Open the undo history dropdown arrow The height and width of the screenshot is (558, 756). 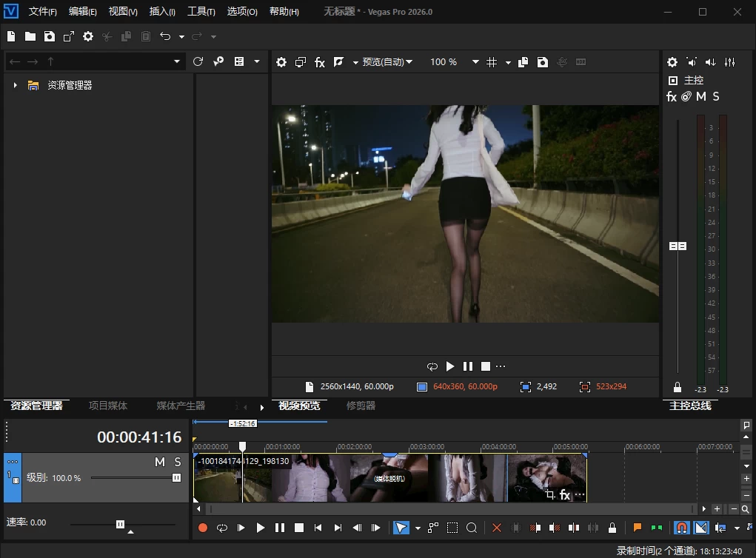[181, 36]
